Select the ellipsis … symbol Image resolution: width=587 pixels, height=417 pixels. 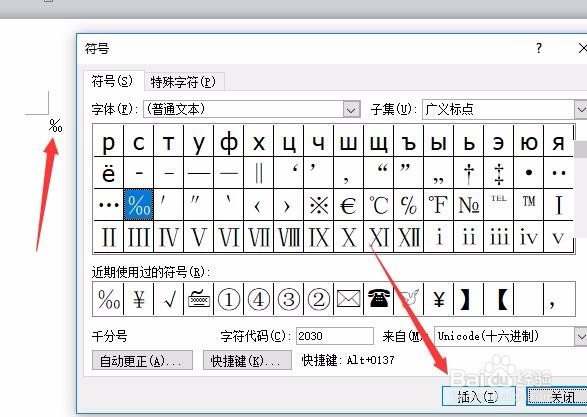(x=109, y=205)
